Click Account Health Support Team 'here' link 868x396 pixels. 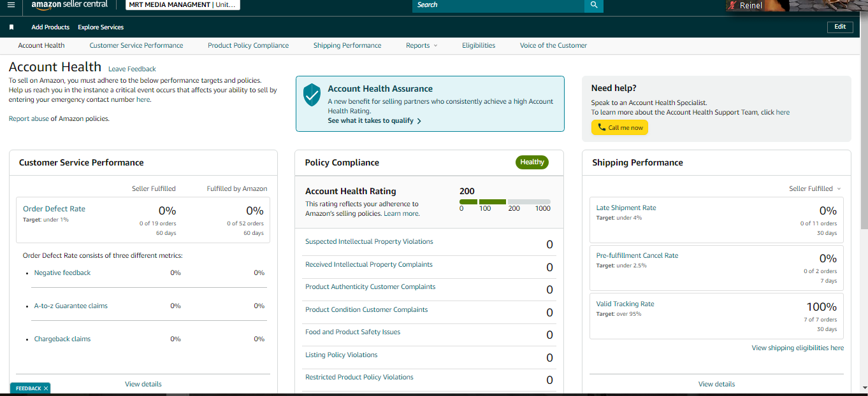(x=783, y=113)
